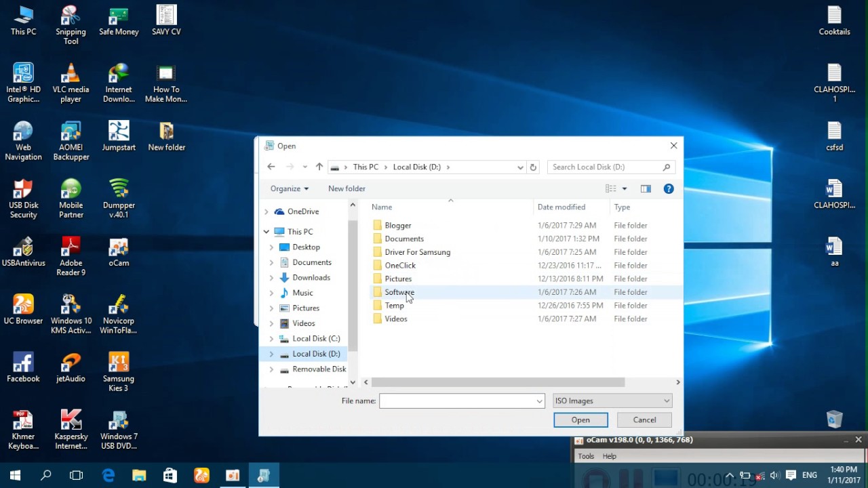Open the Snipping Tool desktop icon
The image size is (868, 488).
tap(71, 25)
